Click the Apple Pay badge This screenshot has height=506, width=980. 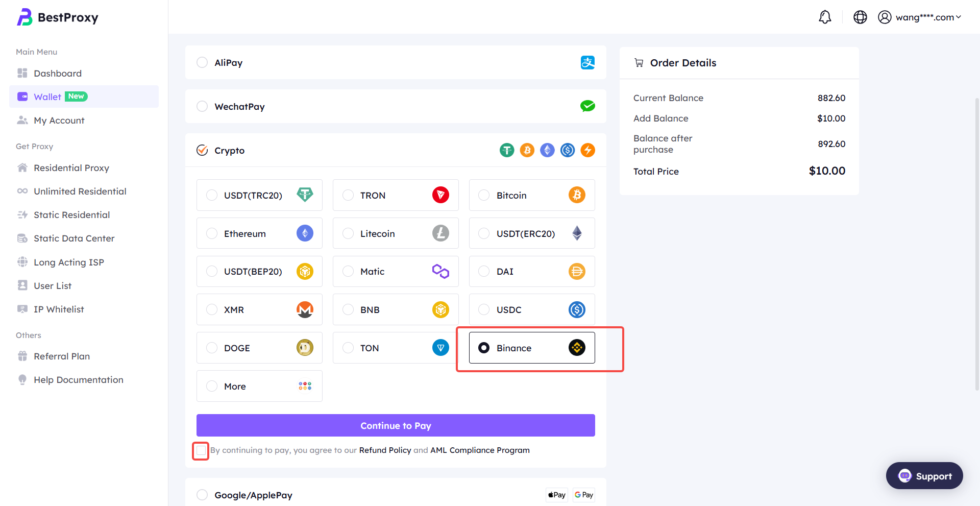[557, 495]
